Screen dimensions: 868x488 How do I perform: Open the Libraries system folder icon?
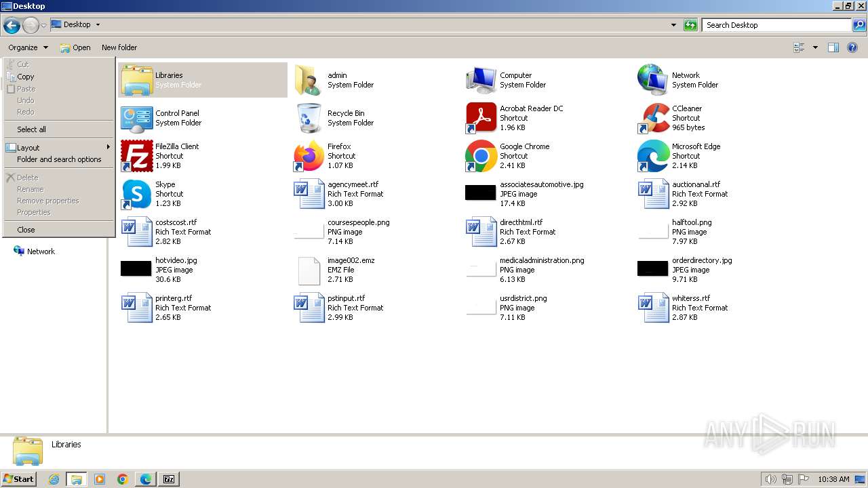[x=137, y=80]
